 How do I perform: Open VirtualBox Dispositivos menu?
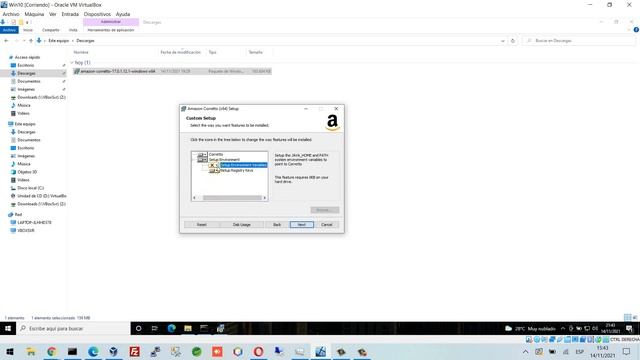97,14
